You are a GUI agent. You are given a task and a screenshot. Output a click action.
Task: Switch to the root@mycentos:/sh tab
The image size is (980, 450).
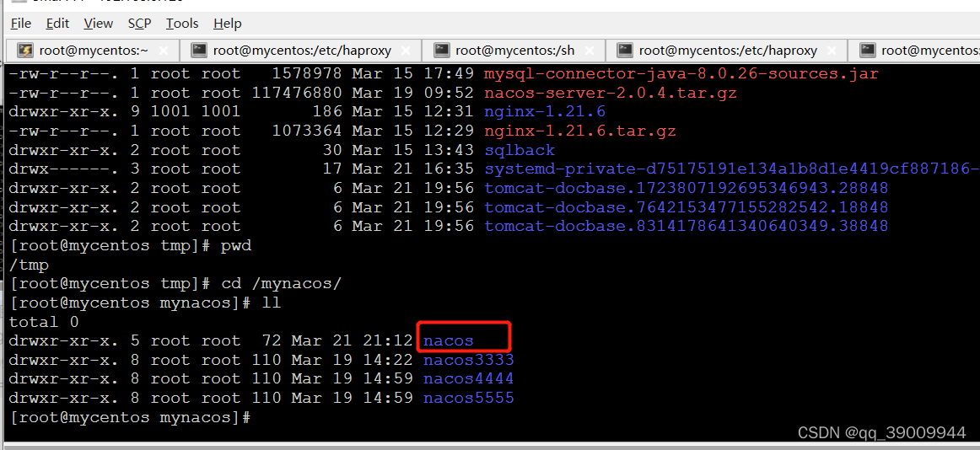point(515,50)
